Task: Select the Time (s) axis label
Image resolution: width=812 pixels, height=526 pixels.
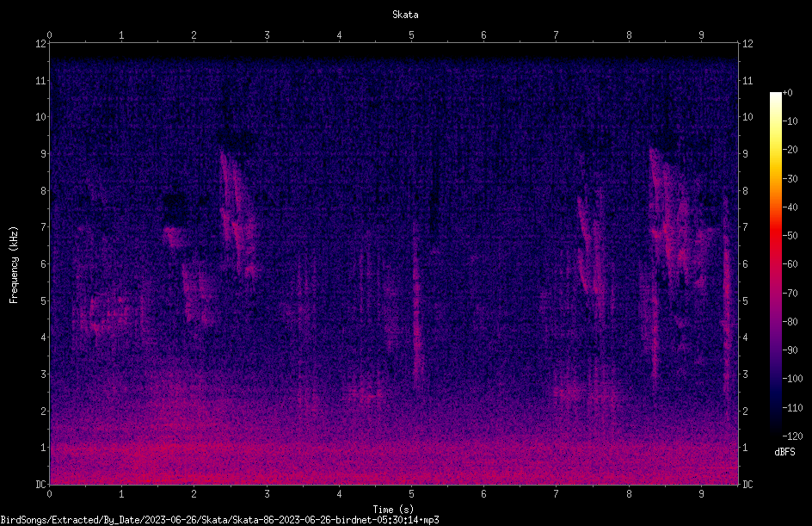Action: click(393, 510)
